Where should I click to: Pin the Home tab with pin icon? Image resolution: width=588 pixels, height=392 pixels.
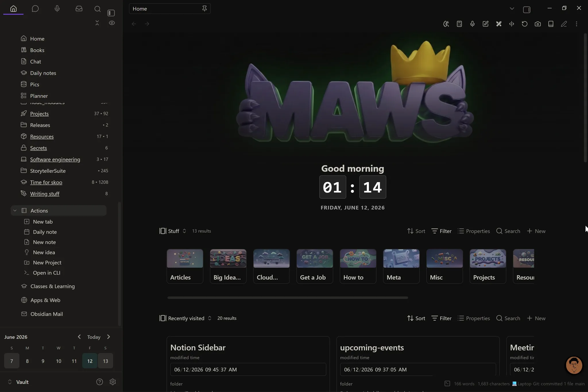tap(204, 9)
